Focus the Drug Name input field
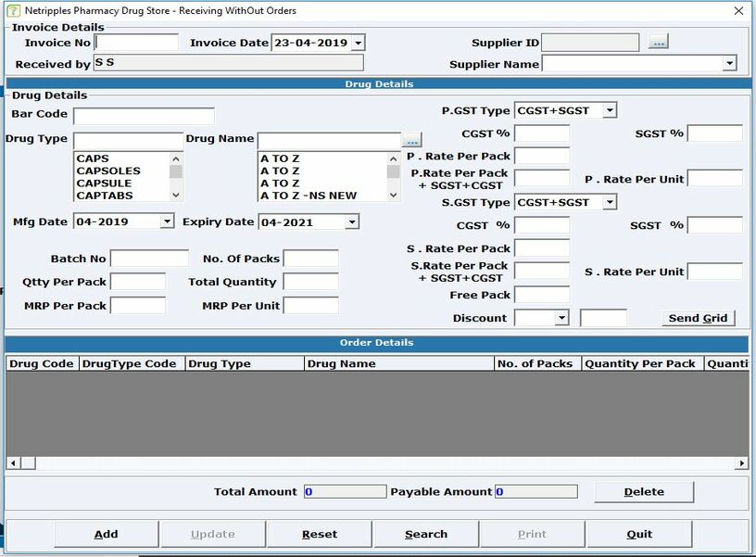 pyautogui.click(x=329, y=141)
